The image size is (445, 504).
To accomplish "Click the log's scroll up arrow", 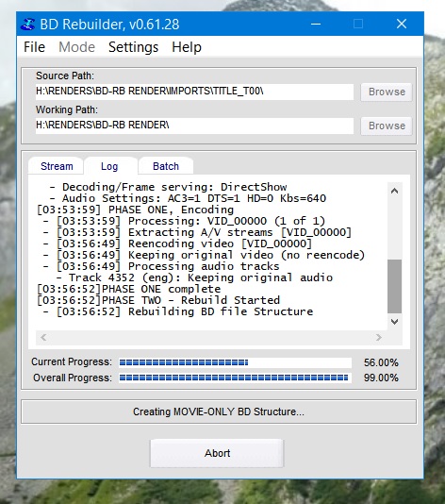I will click(x=395, y=191).
